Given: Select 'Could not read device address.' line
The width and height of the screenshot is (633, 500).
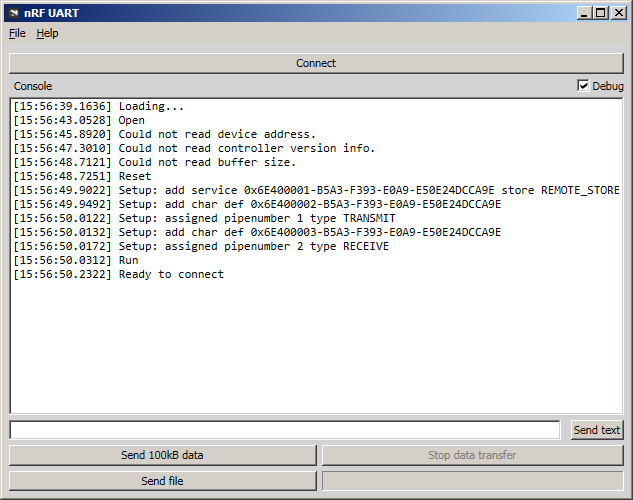Looking at the screenshot, I should click(164, 134).
